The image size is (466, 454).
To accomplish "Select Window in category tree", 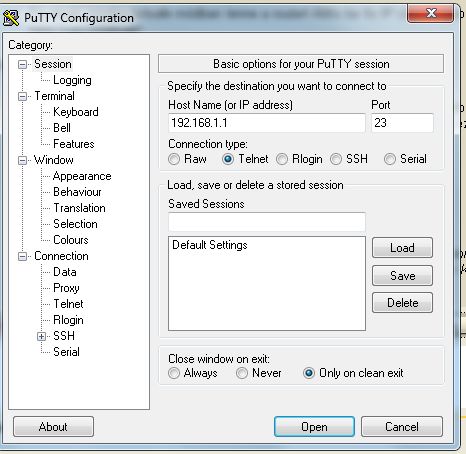I will coord(54,160).
